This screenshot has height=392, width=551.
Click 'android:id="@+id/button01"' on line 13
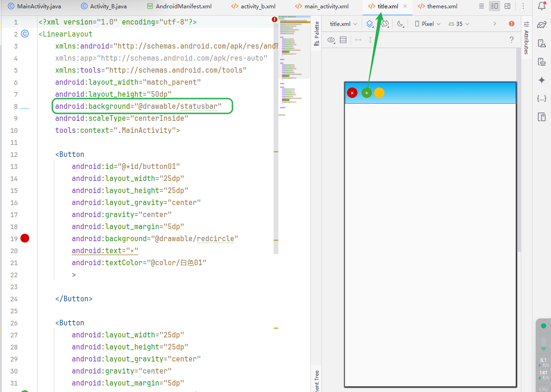pos(126,167)
